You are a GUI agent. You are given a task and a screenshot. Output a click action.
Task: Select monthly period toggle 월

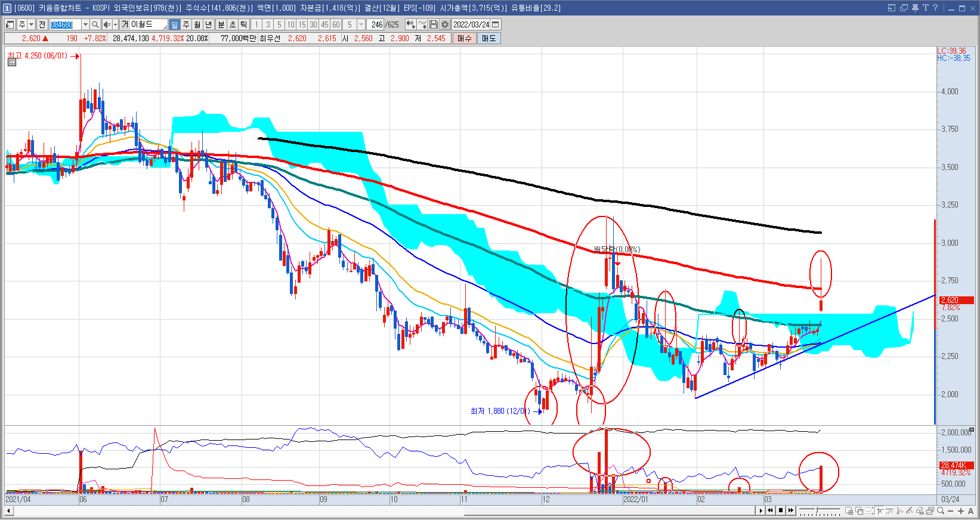pyautogui.click(x=197, y=24)
